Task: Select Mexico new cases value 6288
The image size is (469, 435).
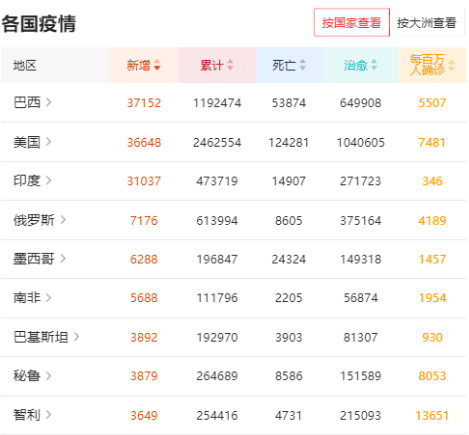Action: coord(144,259)
